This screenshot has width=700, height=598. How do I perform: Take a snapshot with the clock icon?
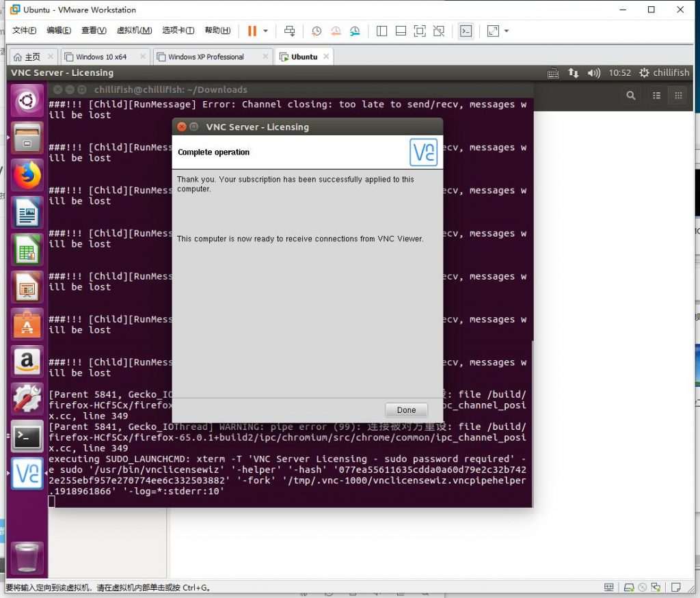click(x=317, y=31)
